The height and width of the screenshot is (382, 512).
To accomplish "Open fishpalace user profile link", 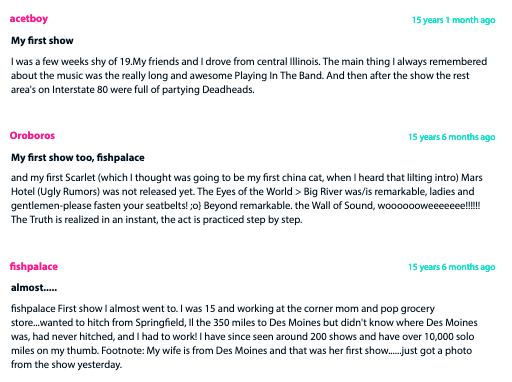I will point(34,267).
